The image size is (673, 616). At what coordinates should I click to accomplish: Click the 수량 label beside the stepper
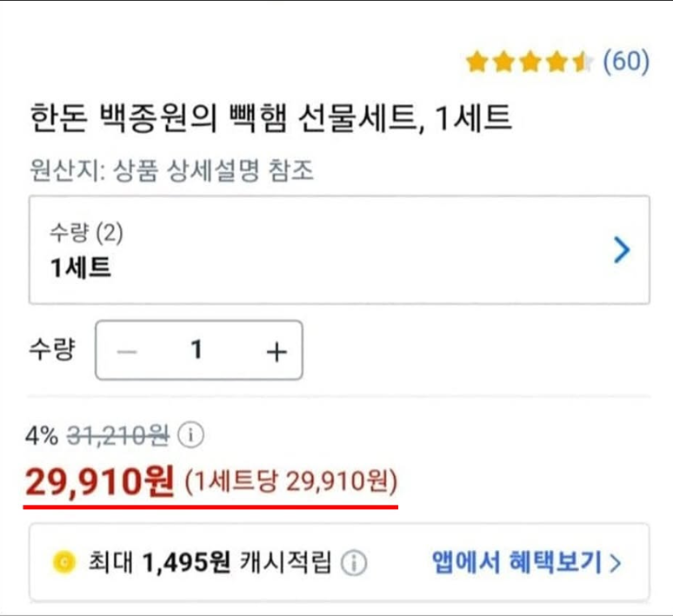[51, 351]
